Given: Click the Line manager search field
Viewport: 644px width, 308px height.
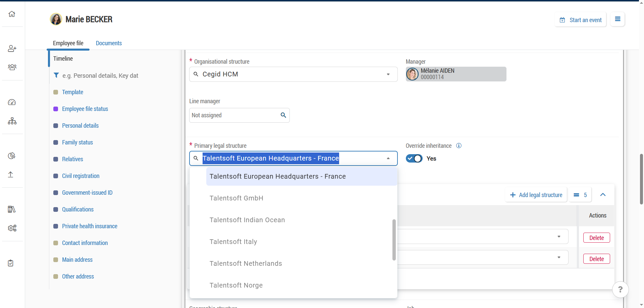Looking at the screenshot, I should click(235, 115).
